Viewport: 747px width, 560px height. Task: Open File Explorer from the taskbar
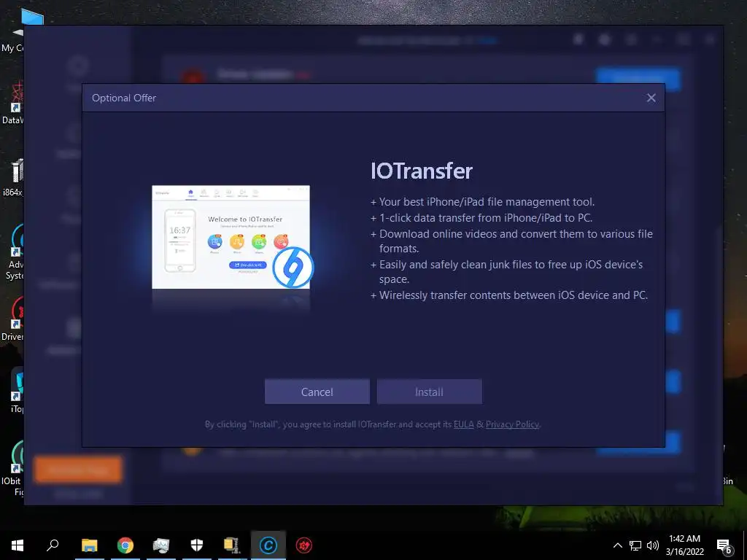(x=89, y=545)
